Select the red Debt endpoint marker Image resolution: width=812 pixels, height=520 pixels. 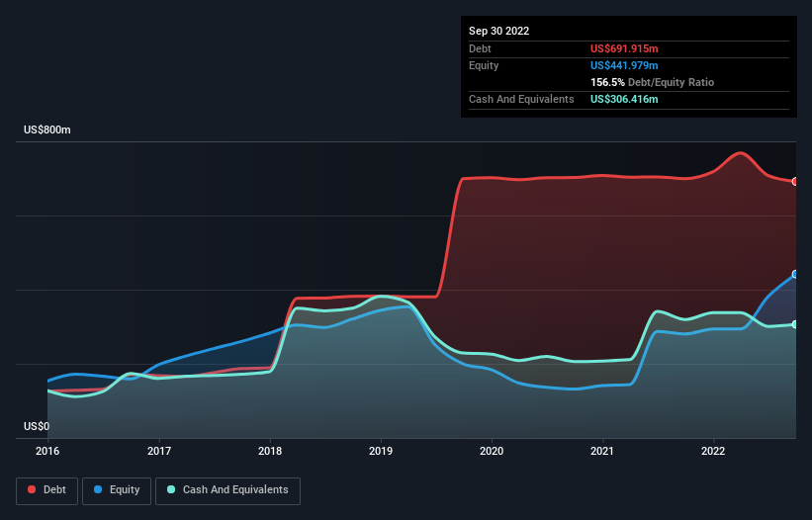coord(795,182)
